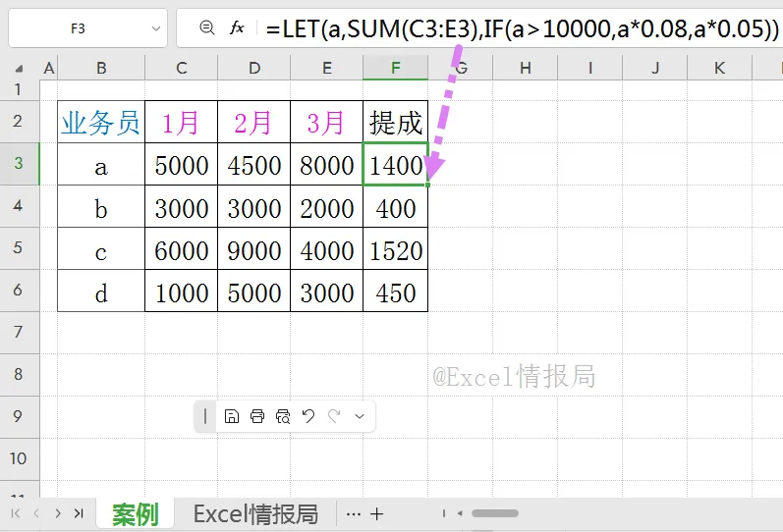Jump to last sheet arrow
Screen dimensions: 783x532
click(x=79, y=513)
